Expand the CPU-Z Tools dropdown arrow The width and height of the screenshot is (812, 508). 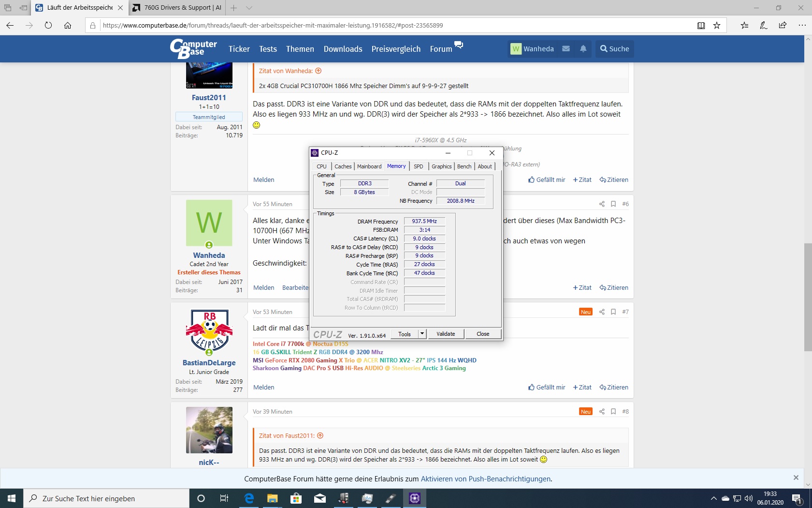[422, 334]
